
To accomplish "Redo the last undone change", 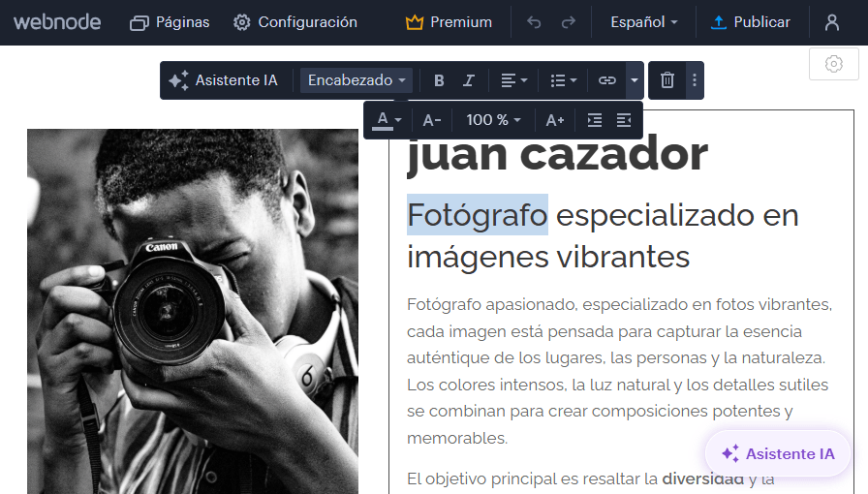I will 569,22.
